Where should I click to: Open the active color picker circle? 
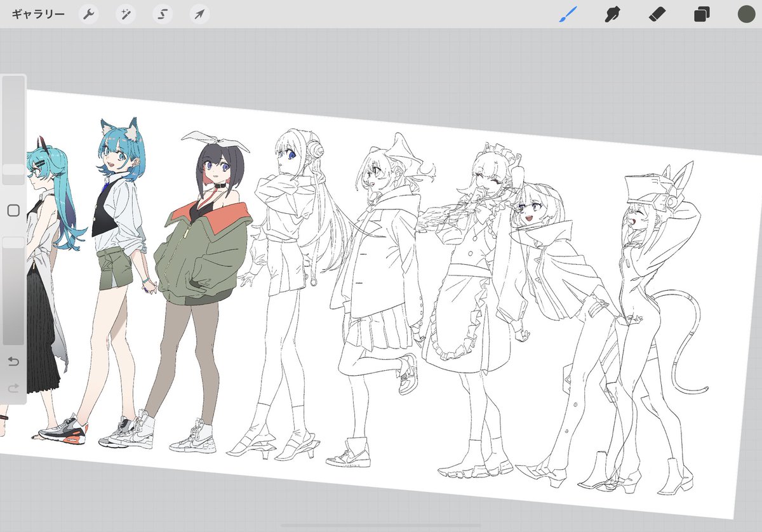click(746, 14)
